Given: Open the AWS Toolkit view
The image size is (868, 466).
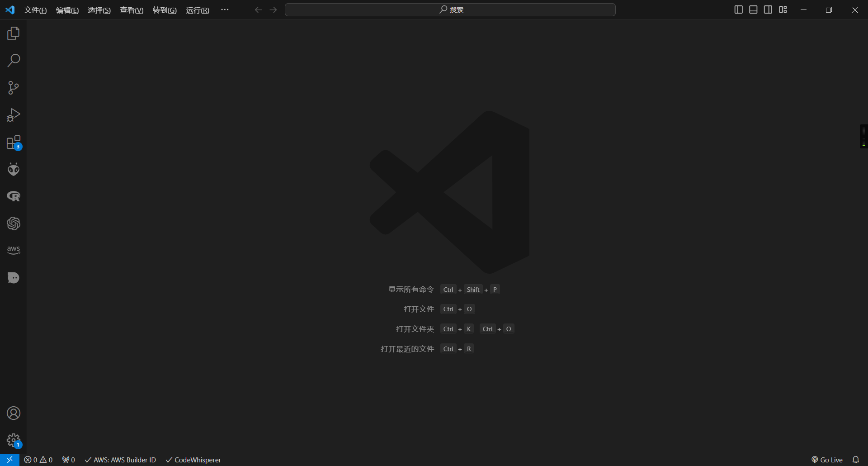Looking at the screenshot, I should pyautogui.click(x=14, y=250).
